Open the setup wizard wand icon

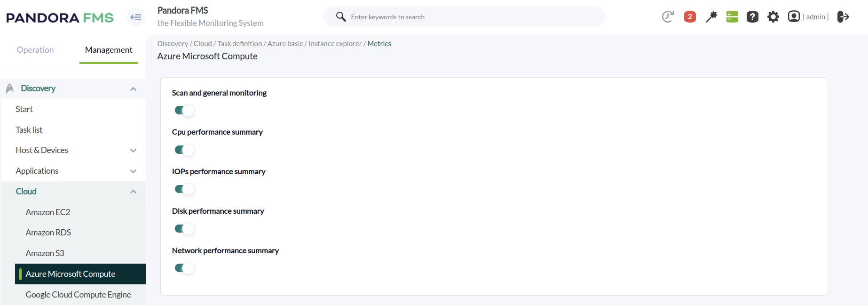coord(711,17)
